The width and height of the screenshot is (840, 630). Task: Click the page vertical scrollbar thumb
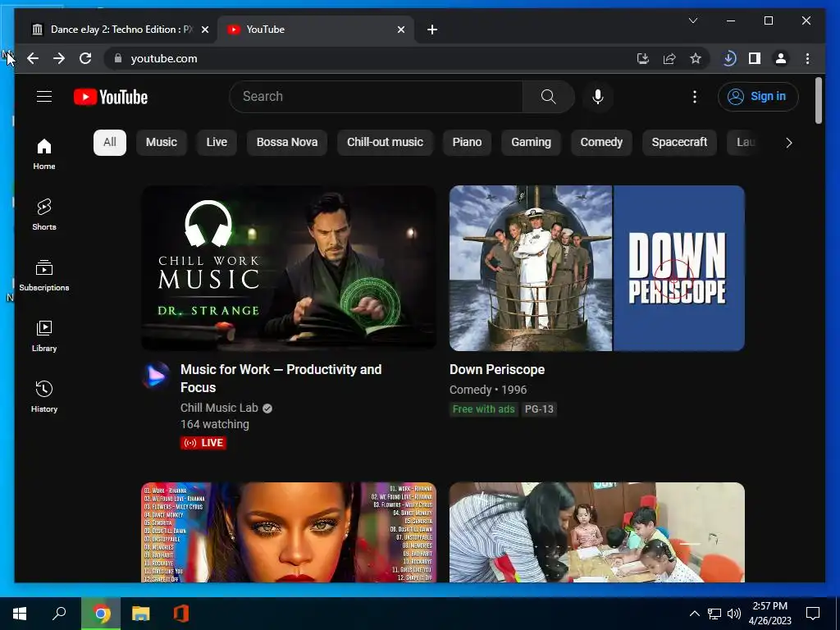tap(818, 101)
